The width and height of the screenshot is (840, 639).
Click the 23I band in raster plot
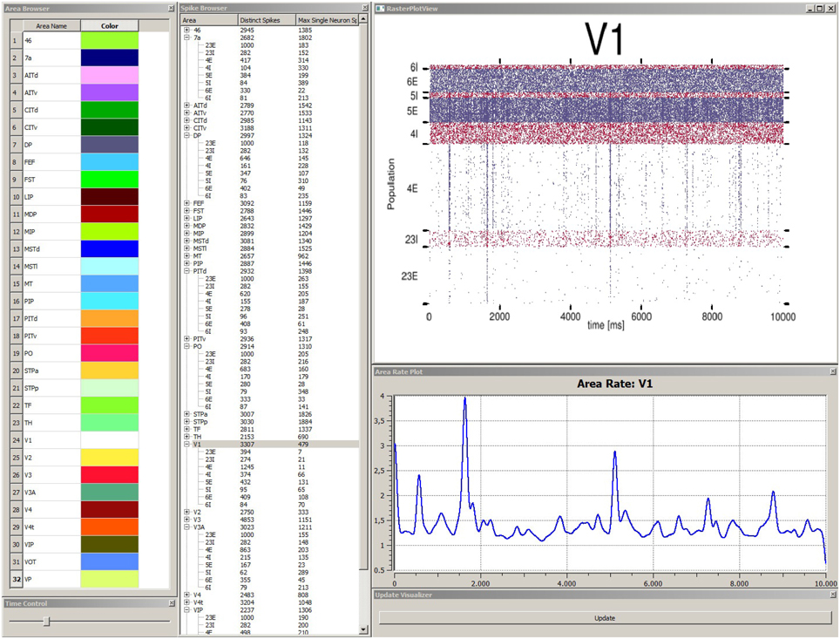click(606, 239)
